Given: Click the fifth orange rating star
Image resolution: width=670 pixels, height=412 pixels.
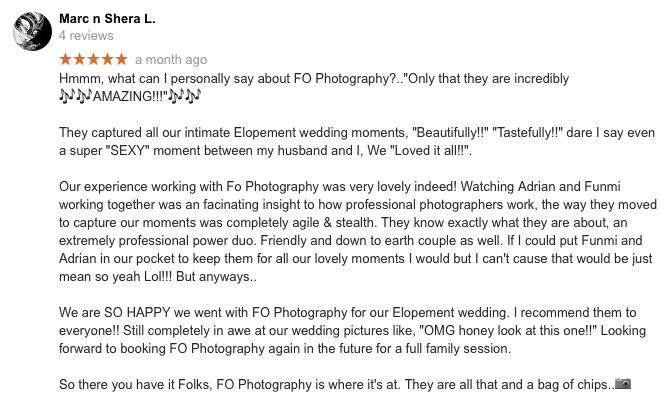Looking at the screenshot, I should coord(121,60).
